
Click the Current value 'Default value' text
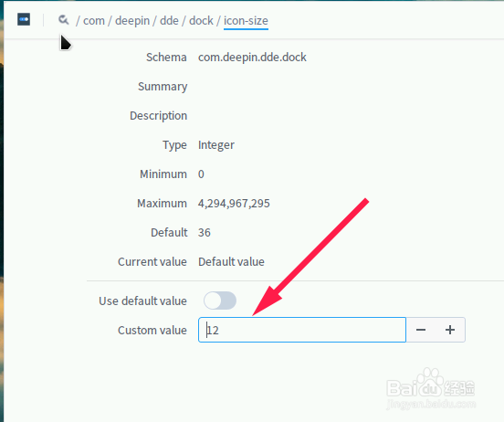pyautogui.click(x=231, y=262)
